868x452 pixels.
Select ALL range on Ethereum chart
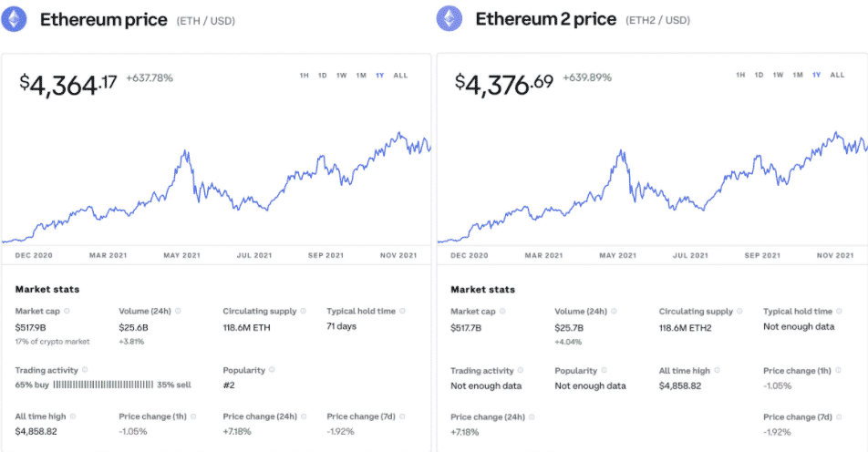click(x=400, y=75)
